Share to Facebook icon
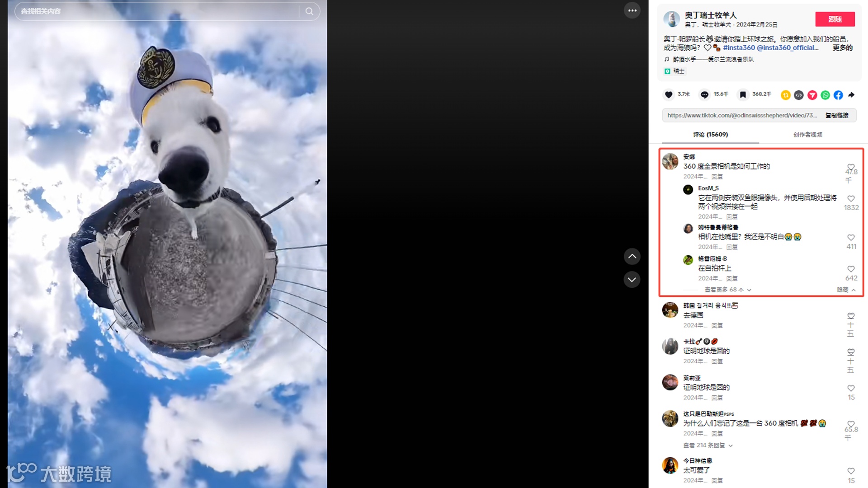Image resolution: width=868 pixels, height=488 pixels. tap(839, 95)
